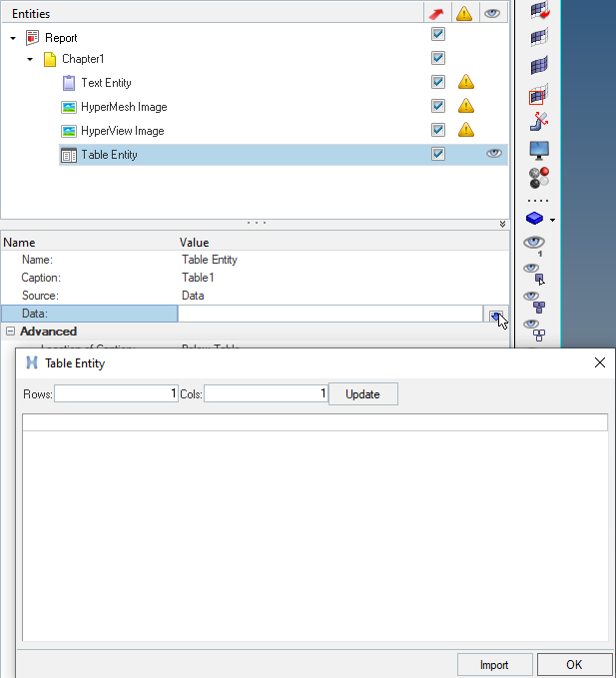The image size is (616, 678).
Task: Click the Source value 'Data'
Action: pyautogui.click(x=193, y=296)
